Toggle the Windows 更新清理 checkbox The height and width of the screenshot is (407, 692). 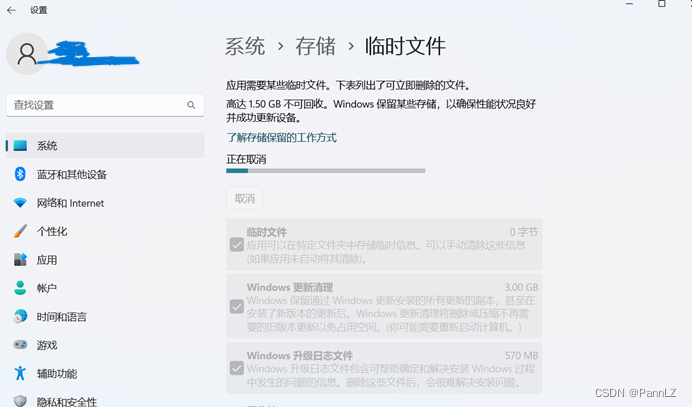click(237, 306)
